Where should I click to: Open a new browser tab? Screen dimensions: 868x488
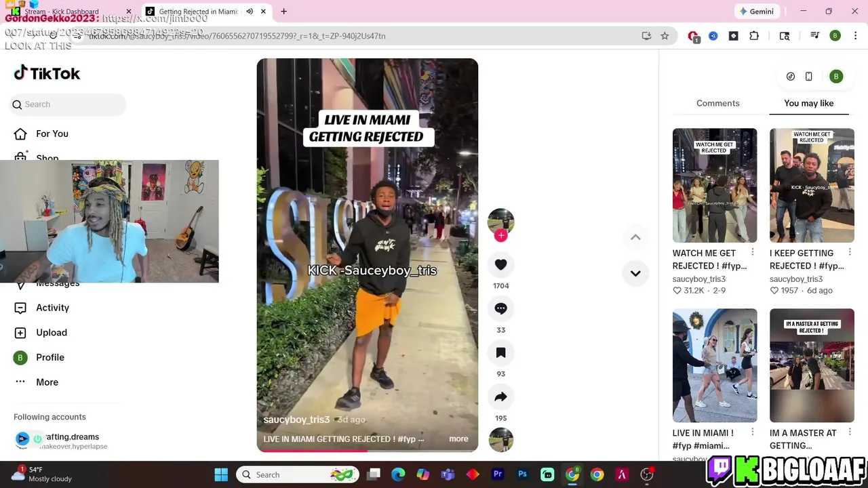283,12
